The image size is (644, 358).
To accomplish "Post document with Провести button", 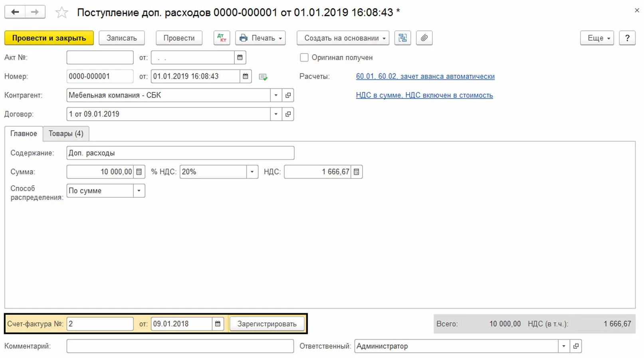I will coord(179,38).
